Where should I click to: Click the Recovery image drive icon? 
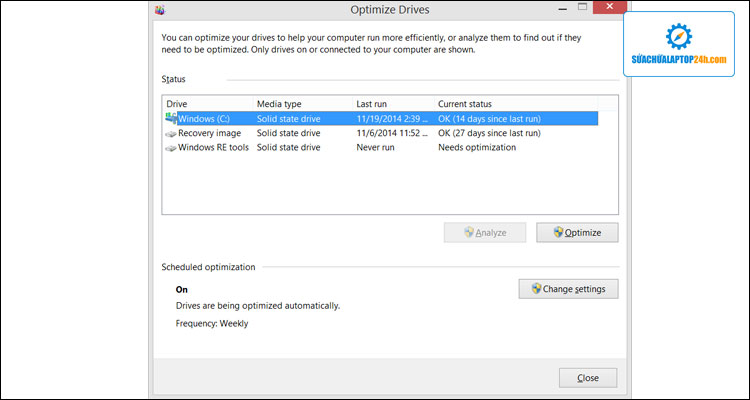(x=171, y=133)
